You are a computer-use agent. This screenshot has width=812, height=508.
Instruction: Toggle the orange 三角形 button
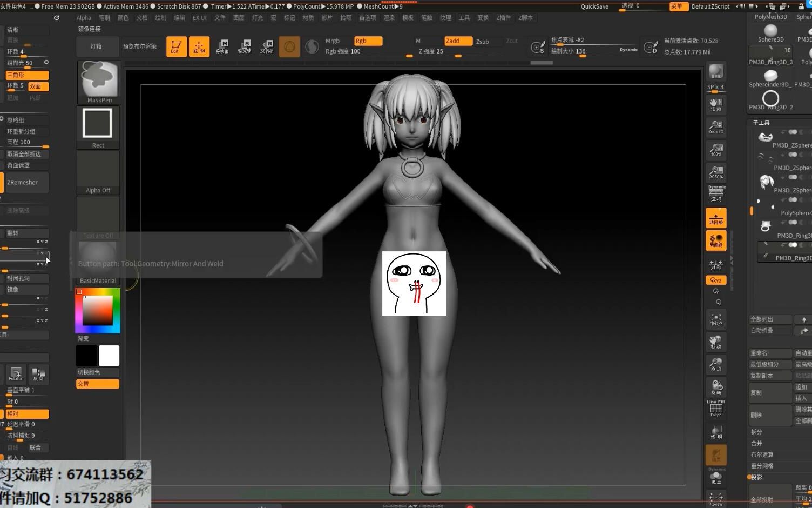tap(27, 75)
